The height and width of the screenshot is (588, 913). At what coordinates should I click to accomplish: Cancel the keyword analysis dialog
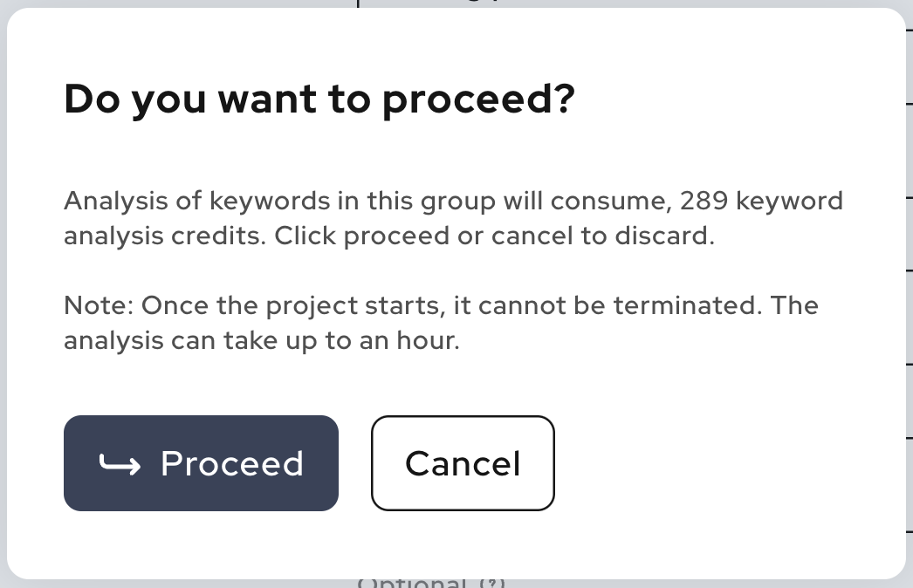463,463
